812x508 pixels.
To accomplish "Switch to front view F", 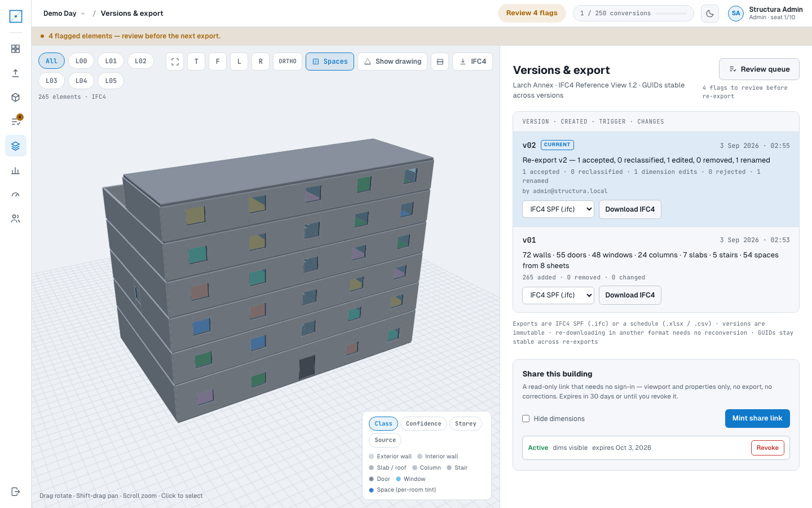I will coord(218,62).
